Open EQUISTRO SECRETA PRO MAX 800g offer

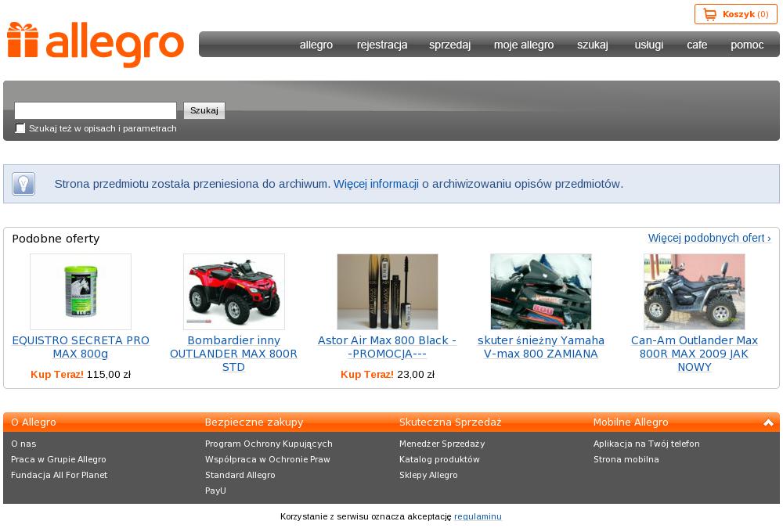[81, 347]
